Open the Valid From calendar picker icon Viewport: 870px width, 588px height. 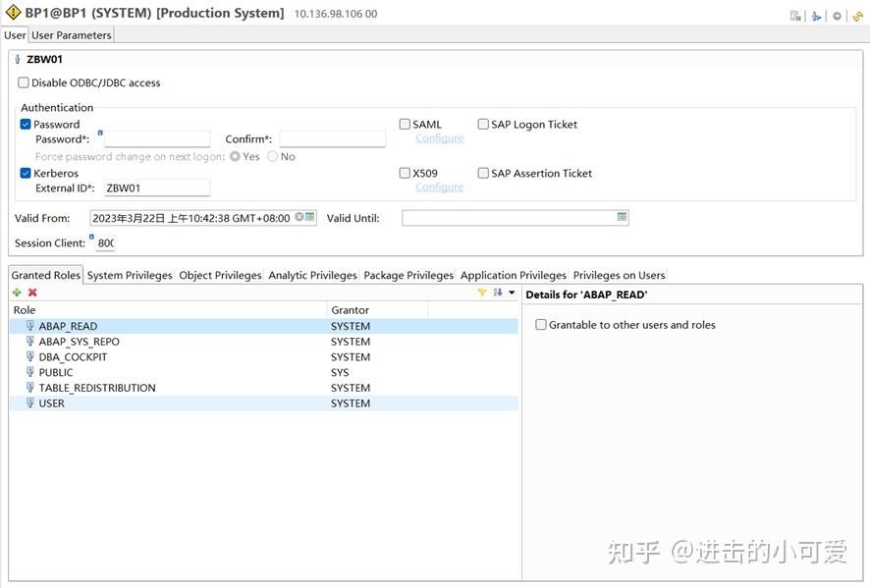pos(310,217)
